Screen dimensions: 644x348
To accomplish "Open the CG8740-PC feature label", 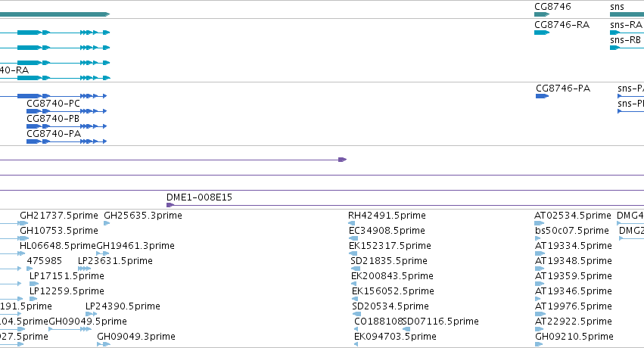I will tap(54, 104).
